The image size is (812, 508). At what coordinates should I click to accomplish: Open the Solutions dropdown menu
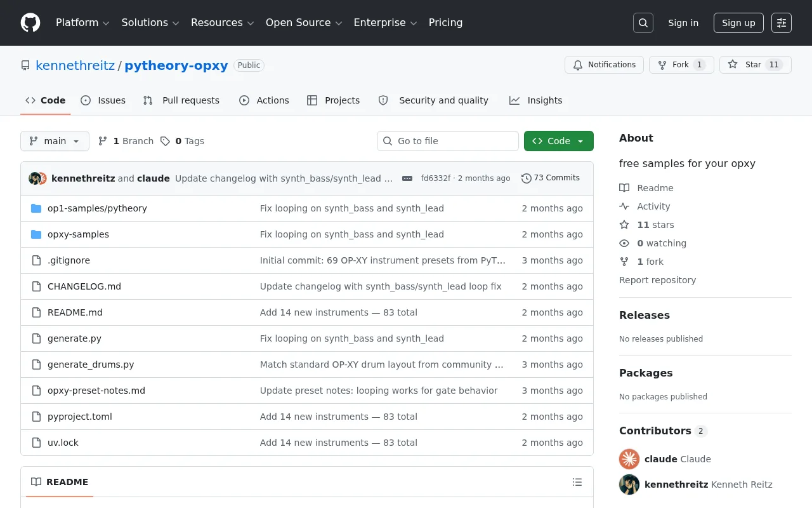(x=150, y=23)
